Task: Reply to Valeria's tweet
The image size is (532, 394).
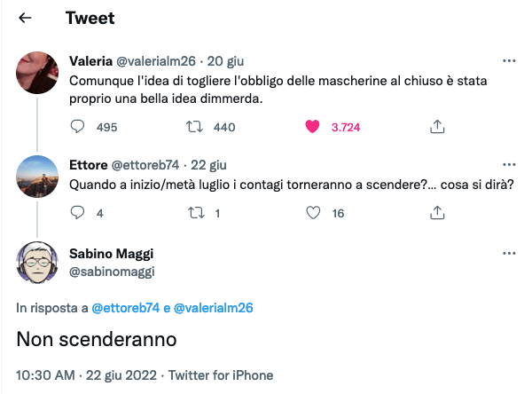Action: (77, 127)
